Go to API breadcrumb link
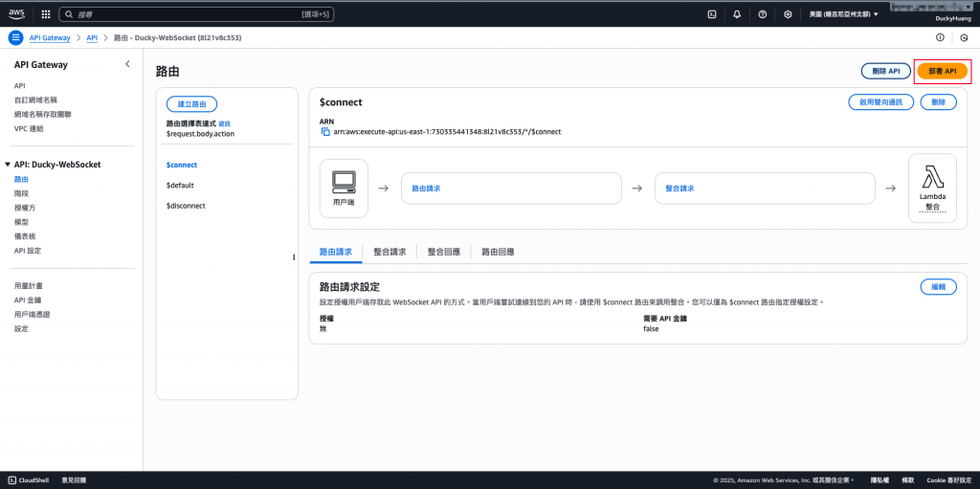 92,37
